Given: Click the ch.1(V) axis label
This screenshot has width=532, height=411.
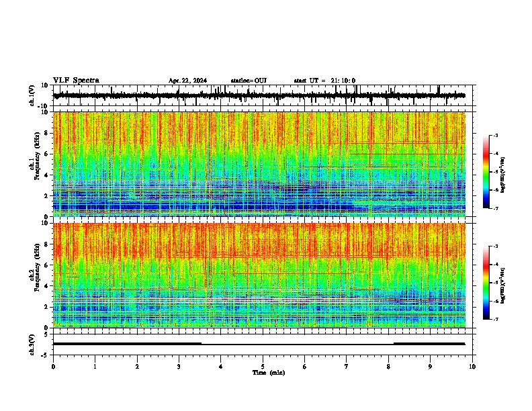Looking at the screenshot, I should pos(32,95).
